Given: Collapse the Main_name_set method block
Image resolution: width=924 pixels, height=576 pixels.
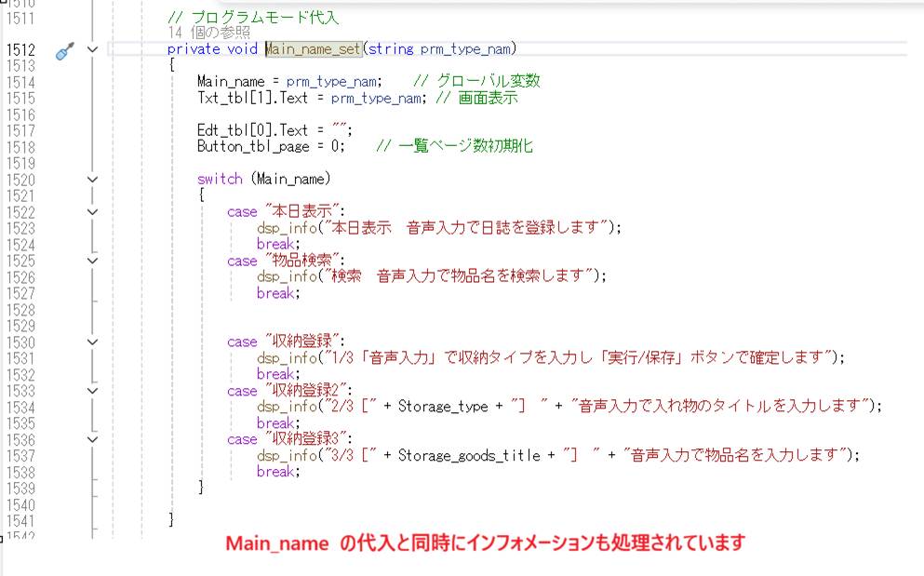Looking at the screenshot, I should point(92,49).
